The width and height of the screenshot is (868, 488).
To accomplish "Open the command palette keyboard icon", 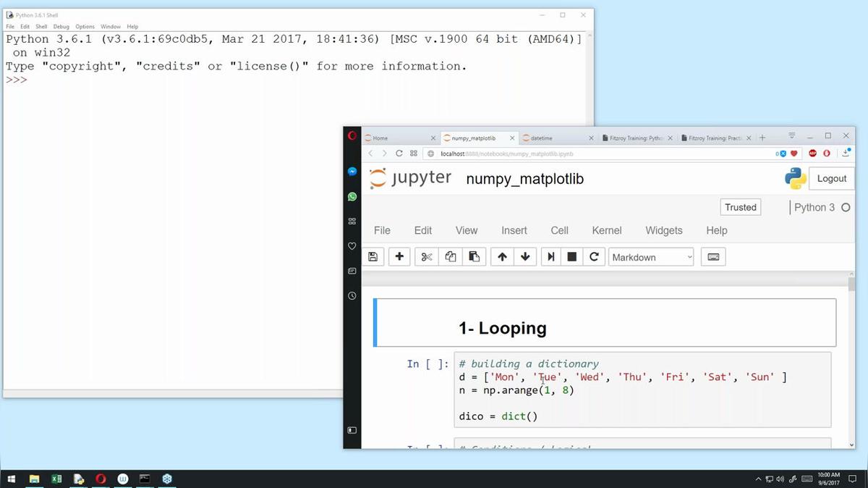I will click(x=713, y=257).
